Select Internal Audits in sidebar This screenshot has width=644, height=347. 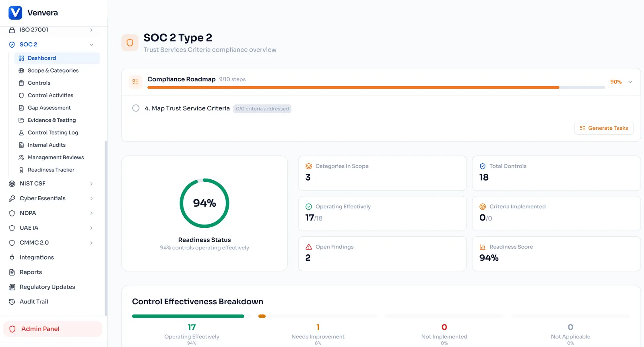click(57, 145)
